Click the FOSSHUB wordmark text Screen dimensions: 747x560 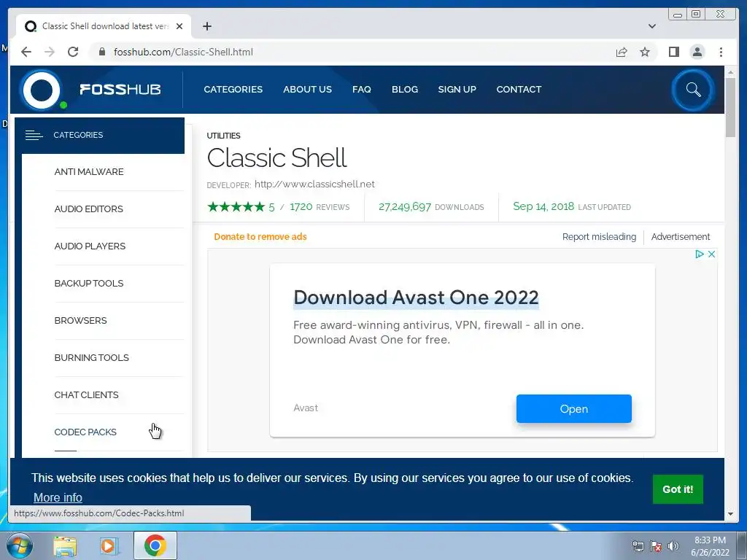pos(120,90)
